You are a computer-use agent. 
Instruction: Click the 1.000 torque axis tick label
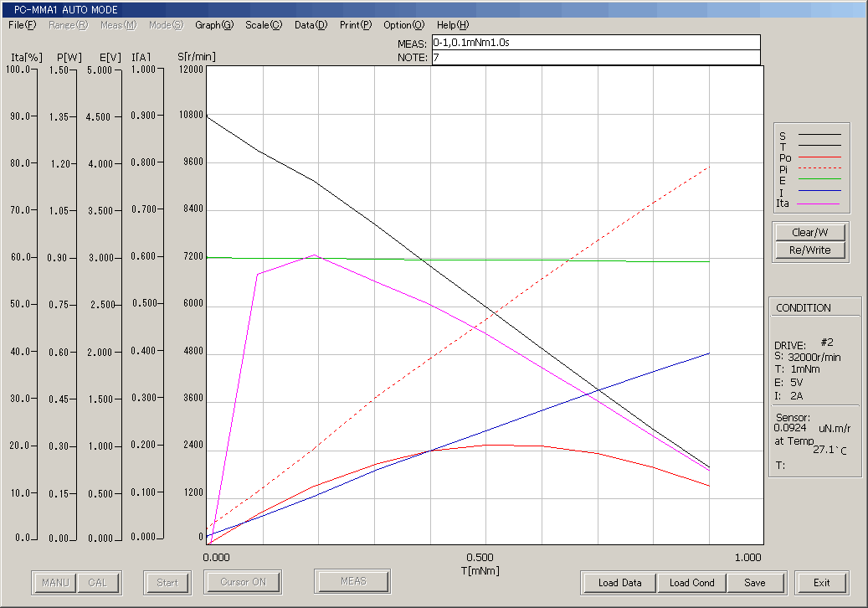coord(747,557)
